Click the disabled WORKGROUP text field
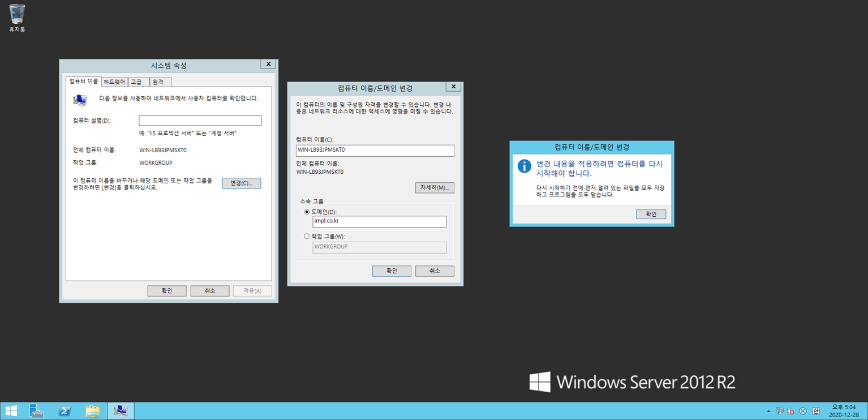The image size is (868, 420). [380, 247]
